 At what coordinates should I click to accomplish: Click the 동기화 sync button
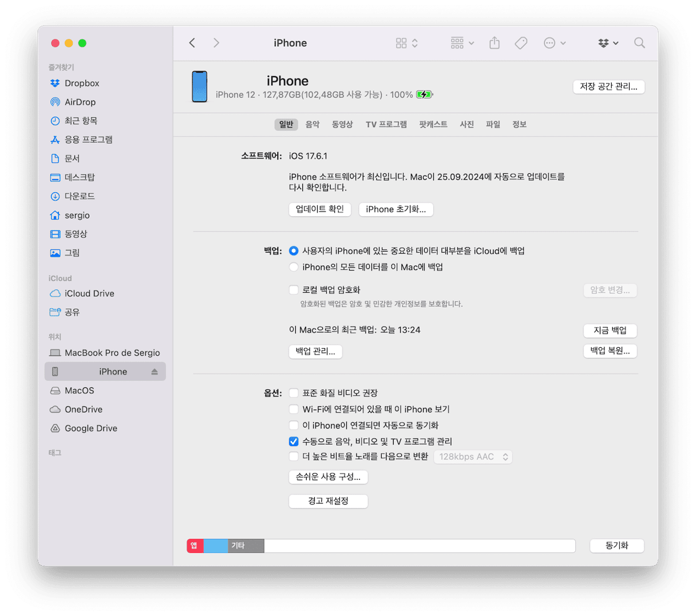pyautogui.click(x=617, y=546)
